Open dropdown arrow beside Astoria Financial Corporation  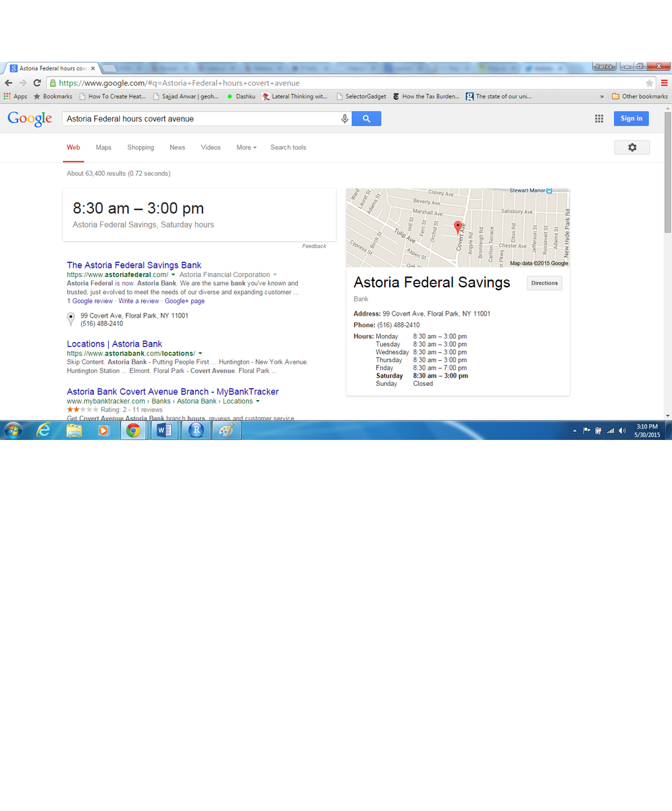click(275, 275)
